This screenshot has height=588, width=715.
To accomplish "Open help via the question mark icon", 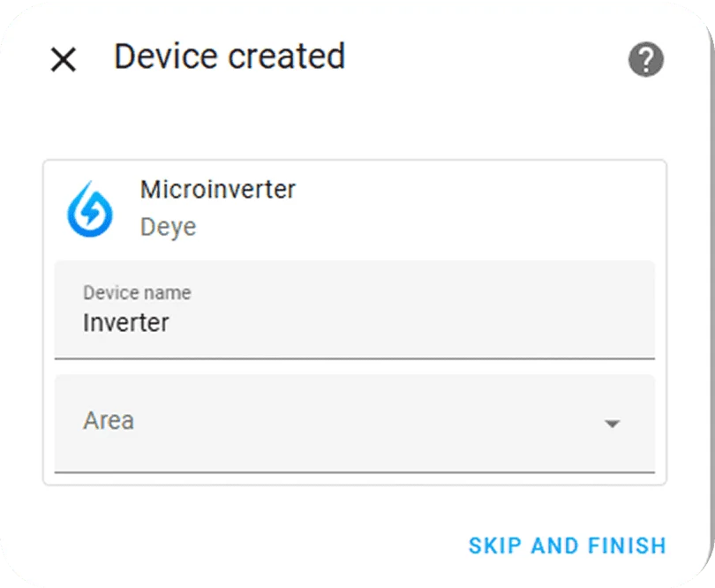I will point(645,60).
